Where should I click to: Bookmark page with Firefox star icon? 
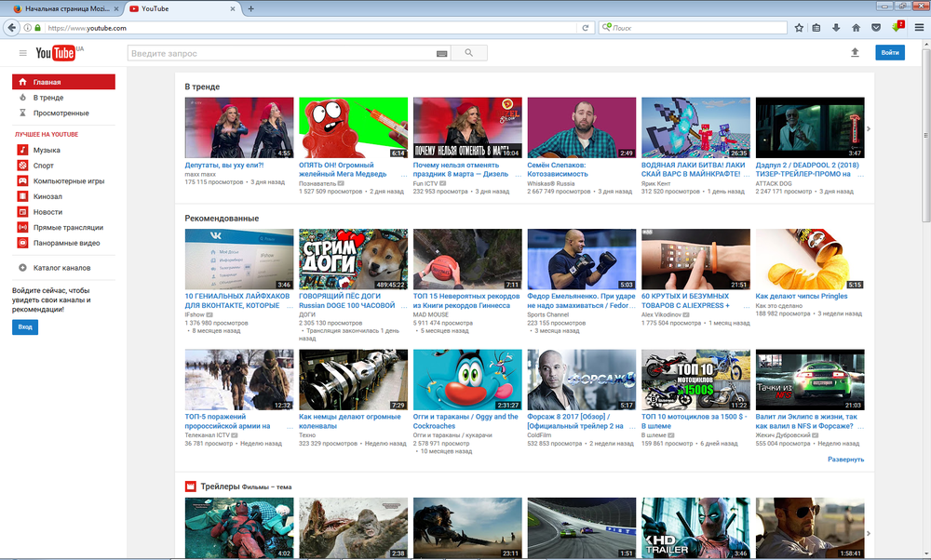click(x=799, y=28)
